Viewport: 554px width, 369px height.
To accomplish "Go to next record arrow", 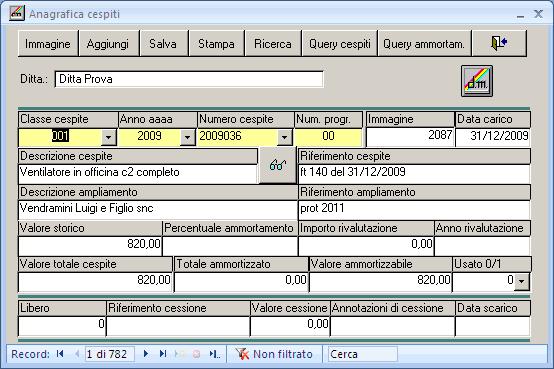I will click(x=146, y=354).
